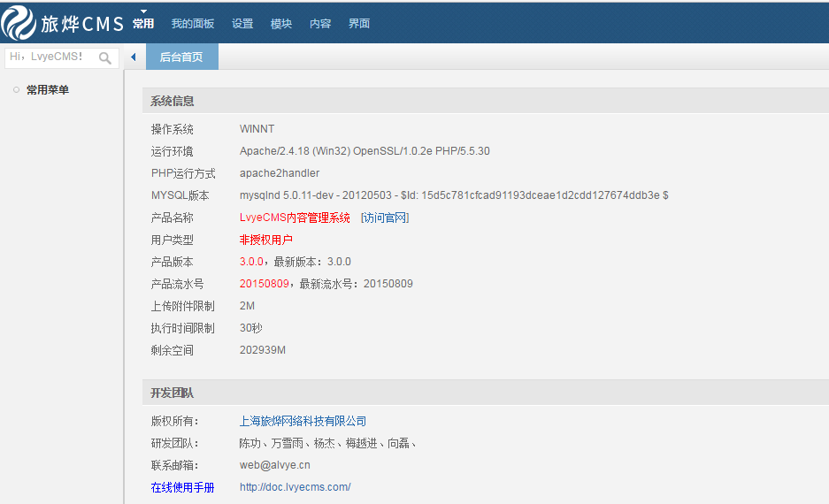This screenshot has width=829, height=504.
Task: Click the WINNT operating system value
Action: (x=257, y=129)
